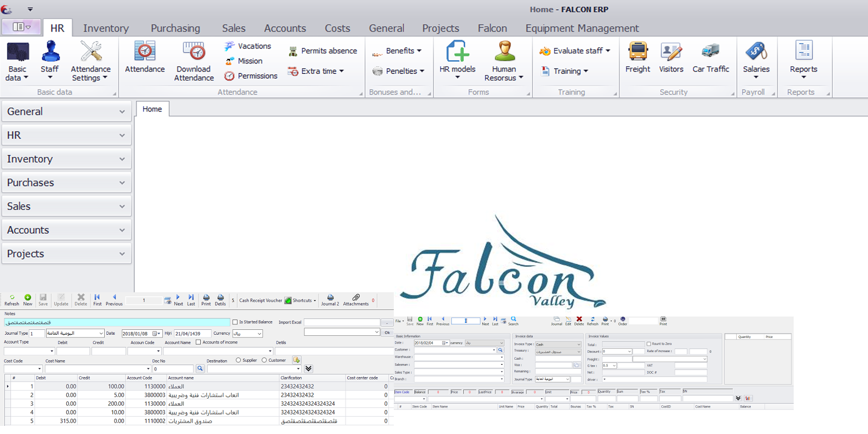
Task: Open Journal 2 in the voucher toolbar
Action: (x=330, y=300)
